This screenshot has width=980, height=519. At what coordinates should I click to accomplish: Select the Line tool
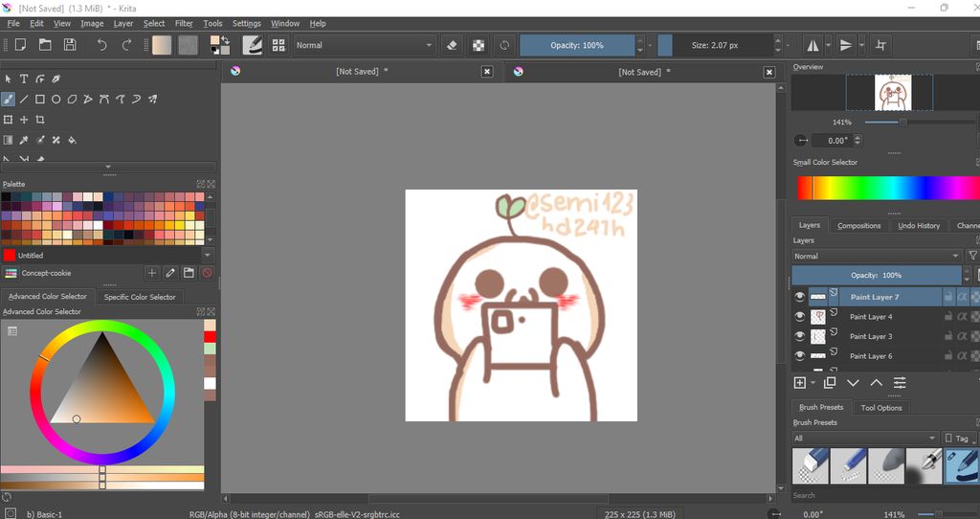(x=24, y=99)
